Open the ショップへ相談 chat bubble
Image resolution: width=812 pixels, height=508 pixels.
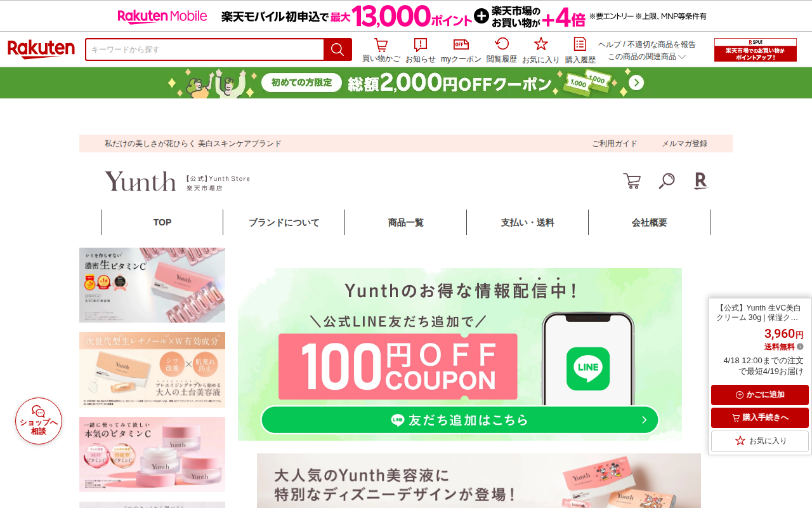[39, 421]
